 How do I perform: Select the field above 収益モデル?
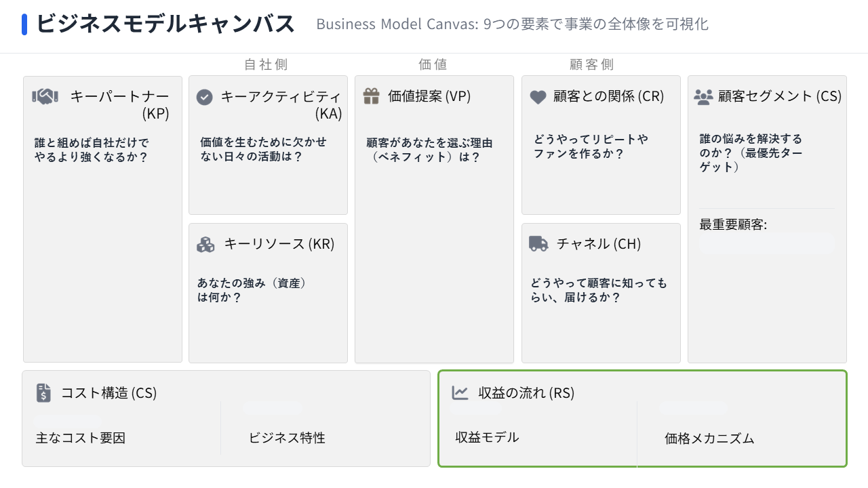click(x=475, y=407)
